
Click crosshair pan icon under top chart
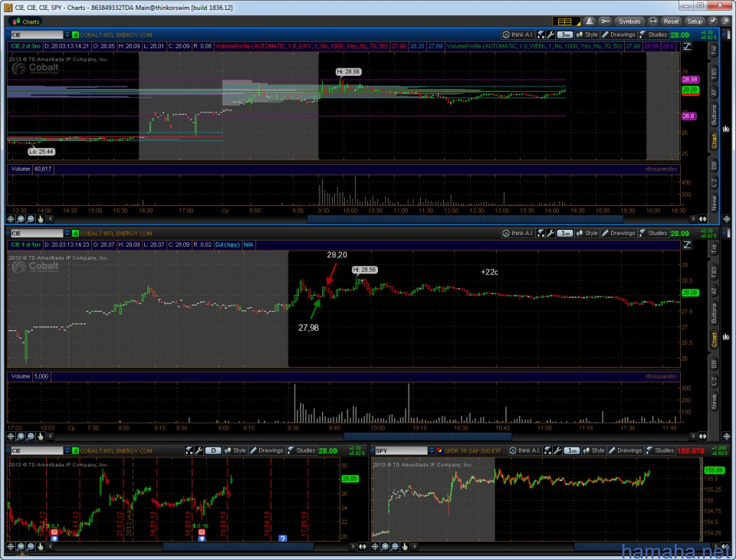pyautogui.click(x=10, y=219)
